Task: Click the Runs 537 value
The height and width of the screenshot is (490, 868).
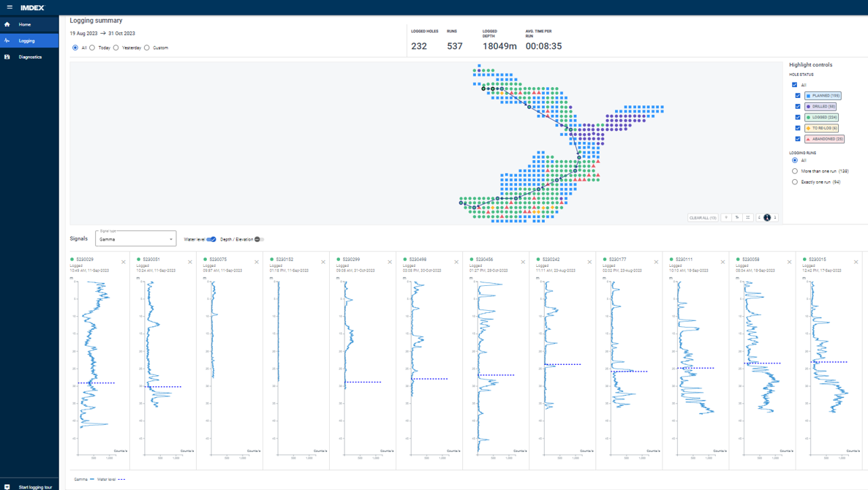Action: click(x=455, y=46)
